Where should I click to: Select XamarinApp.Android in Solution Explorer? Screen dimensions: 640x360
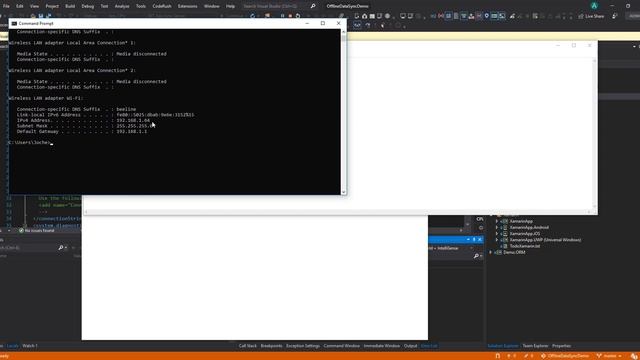[x=529, y=227]
